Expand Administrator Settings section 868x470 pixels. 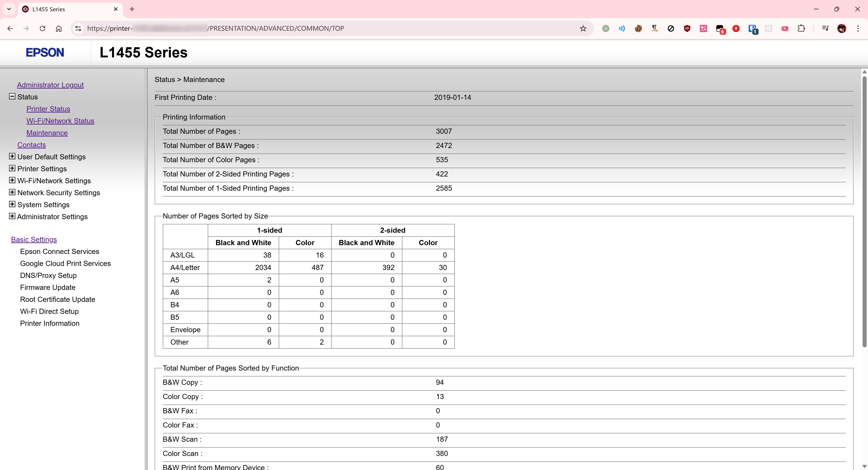(x=12, y=216)
